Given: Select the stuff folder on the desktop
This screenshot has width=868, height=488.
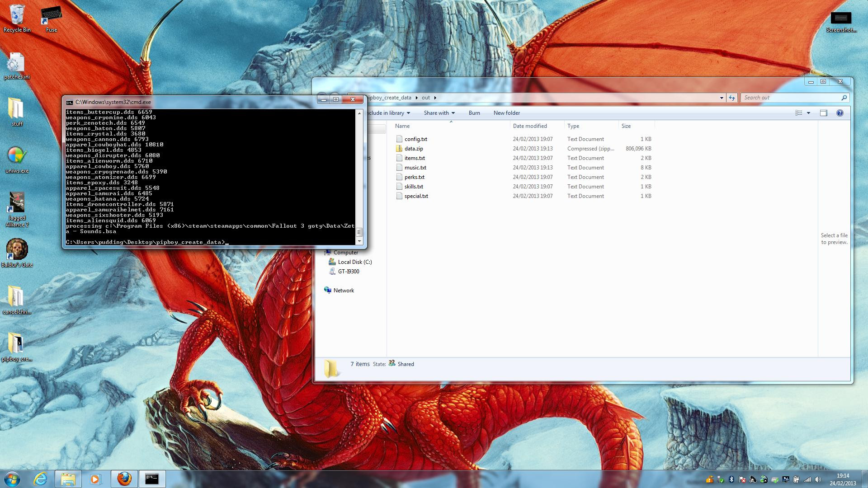Looking at the screenshot, I should (x=17, y=112).
